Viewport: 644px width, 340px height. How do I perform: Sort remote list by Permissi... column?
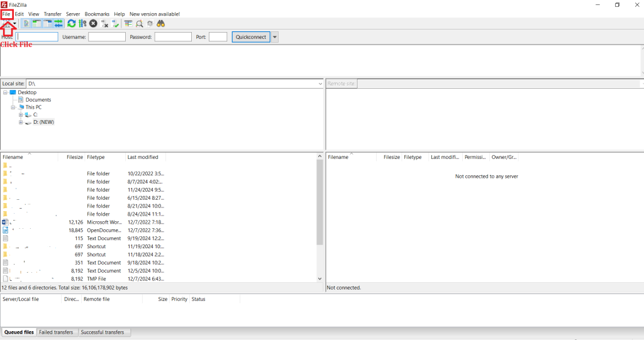click(475, 157)
